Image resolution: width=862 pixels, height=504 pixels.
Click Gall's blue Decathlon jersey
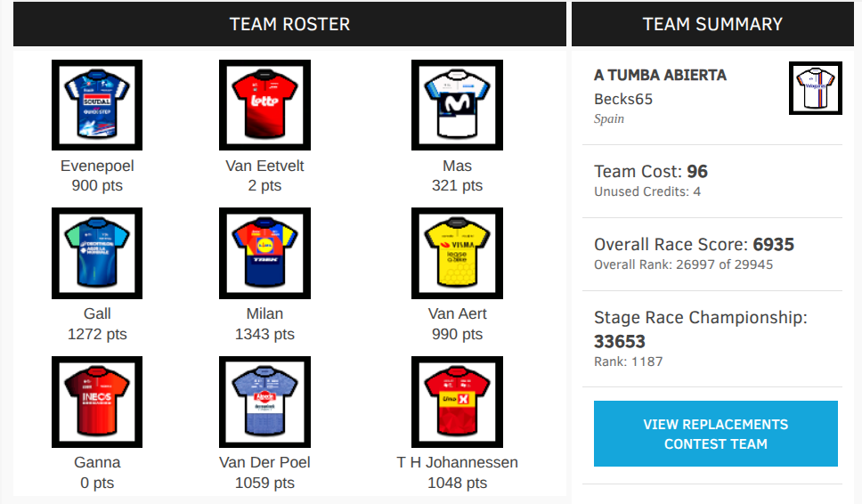coord(97,254)
